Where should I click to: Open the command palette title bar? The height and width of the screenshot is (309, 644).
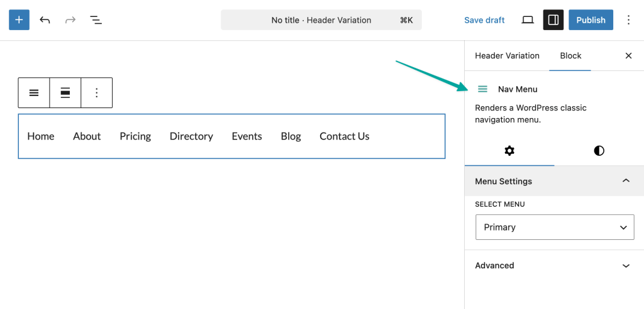(321, 19)
